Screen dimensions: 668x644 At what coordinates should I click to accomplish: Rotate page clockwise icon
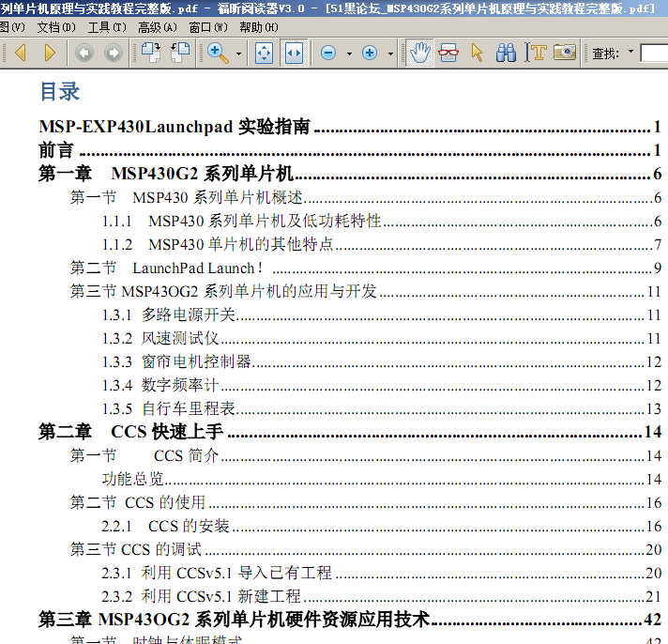coord(151,53)
